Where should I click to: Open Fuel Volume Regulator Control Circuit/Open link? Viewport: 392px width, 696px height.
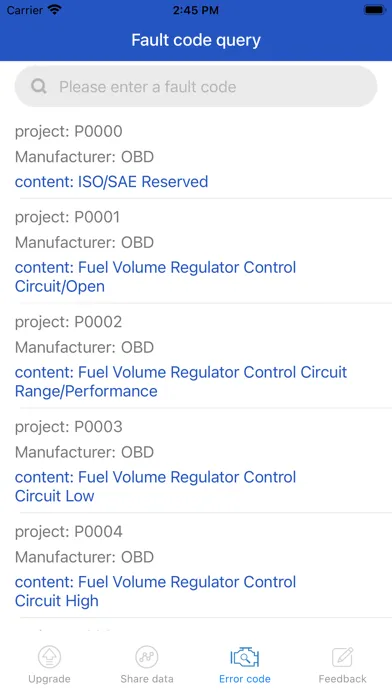(x=155, y=277)
